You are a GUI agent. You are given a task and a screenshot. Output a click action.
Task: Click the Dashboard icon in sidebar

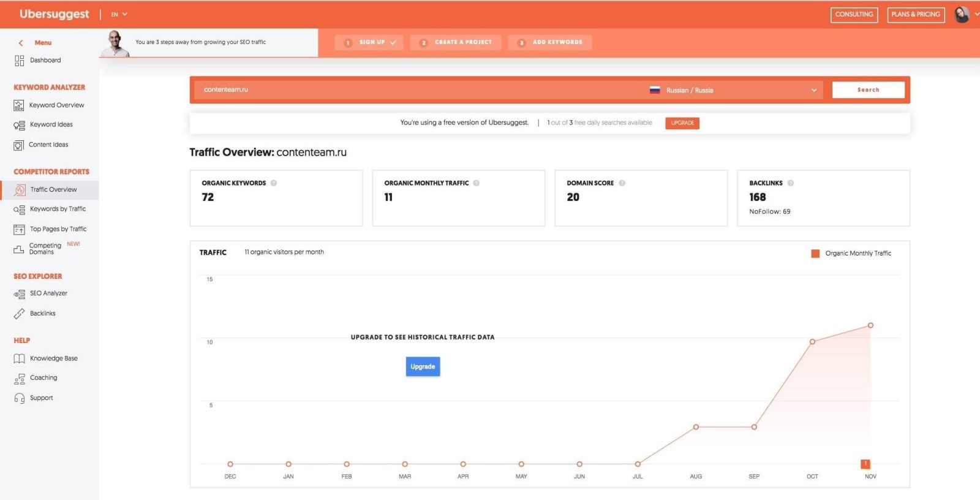tap(19, 61)
